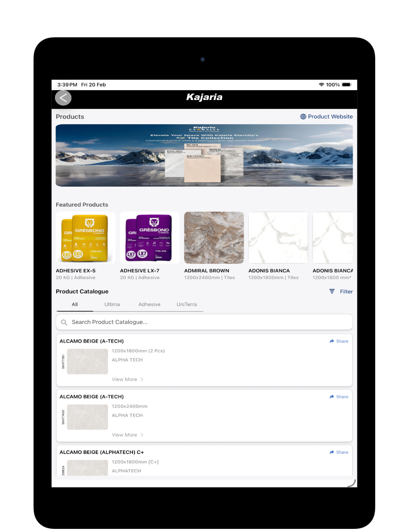Share the ALCAMO BEIGE 1200x1800mm (2 Pcs) product

(x=339, y=341)
